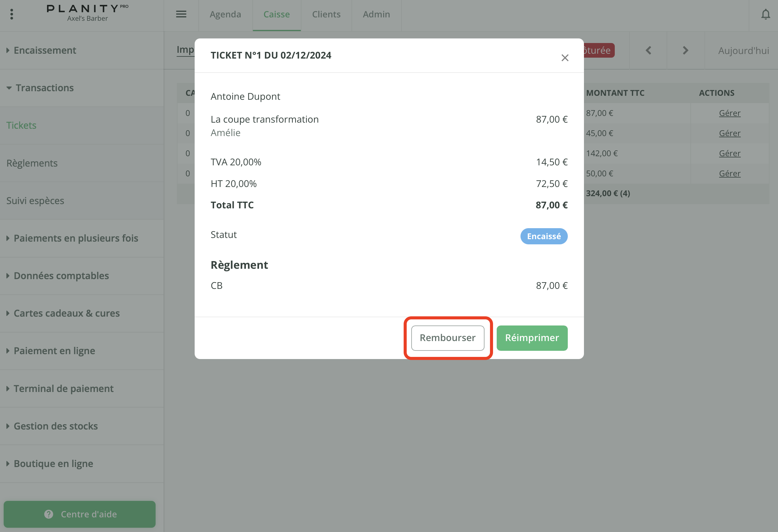Screen dimensions: 778x532
Task: Expand the Encaissement section
Action: [45, 50]
